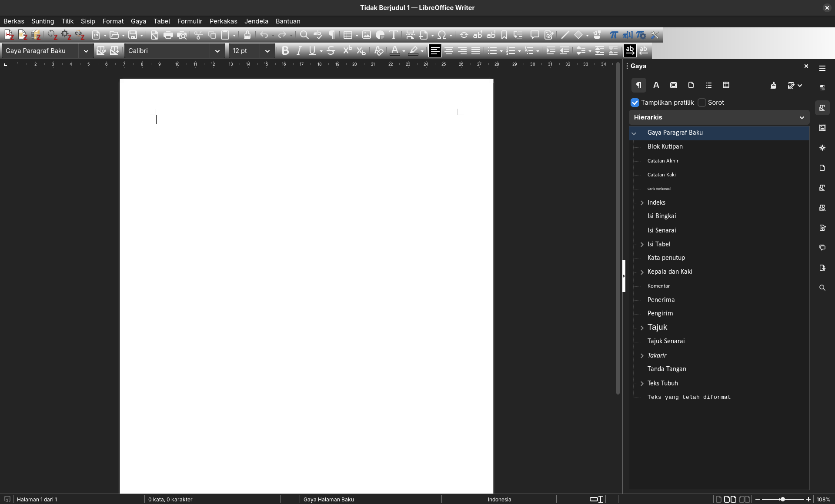The width and height of the screenshot is (835, 504).
Task: Open the Sisip menu
Action: [x=88, y=21]
